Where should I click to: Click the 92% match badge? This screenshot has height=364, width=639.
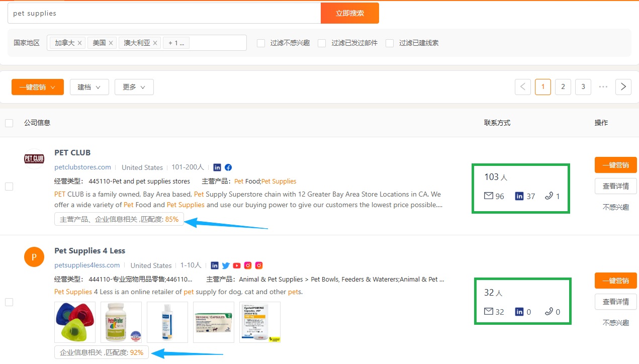102,352
